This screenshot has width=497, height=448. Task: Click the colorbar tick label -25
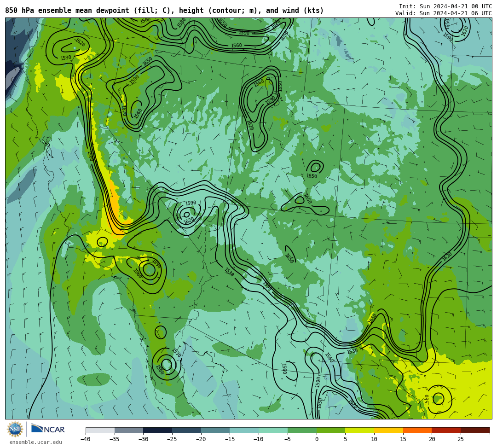172,439
